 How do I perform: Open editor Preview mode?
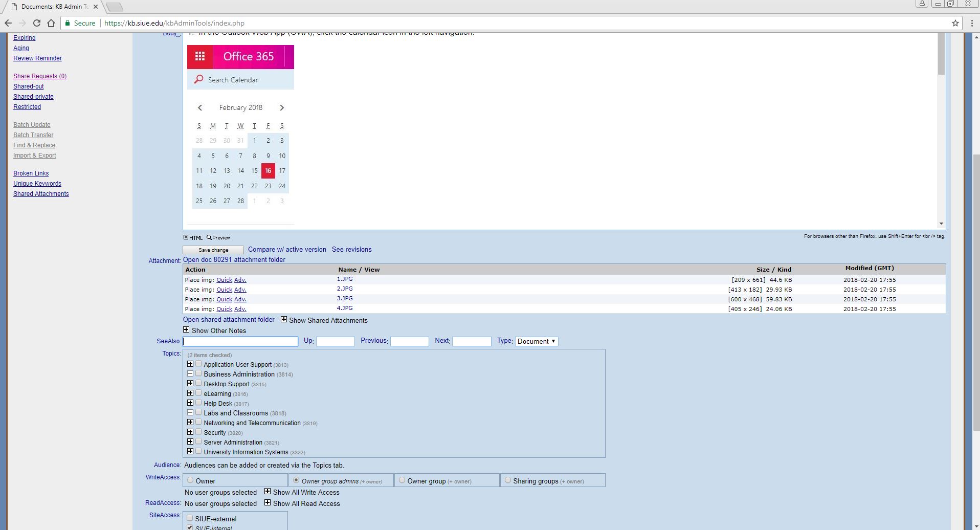[218, 237]
